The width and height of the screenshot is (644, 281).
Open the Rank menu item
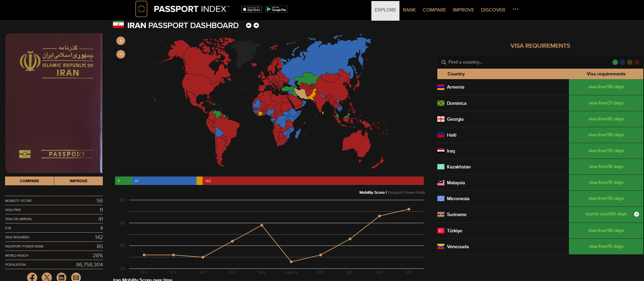pyautogui.click(x=409, y=10)
